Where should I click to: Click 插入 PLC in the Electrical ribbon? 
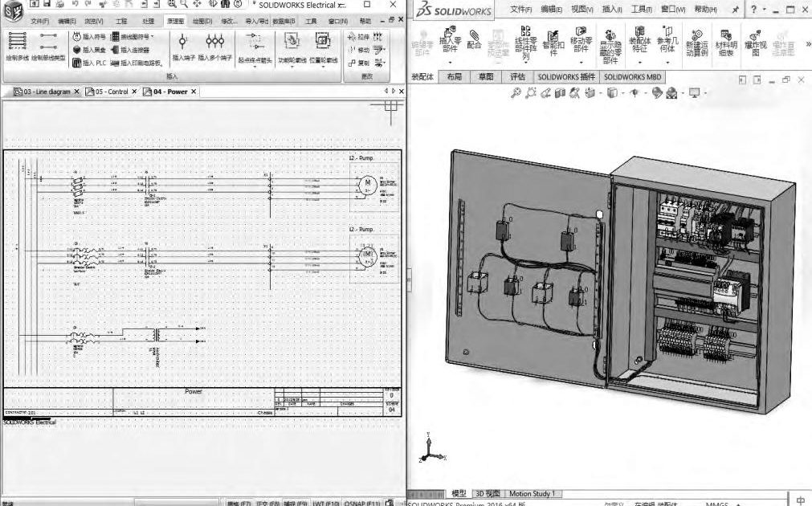89,63
